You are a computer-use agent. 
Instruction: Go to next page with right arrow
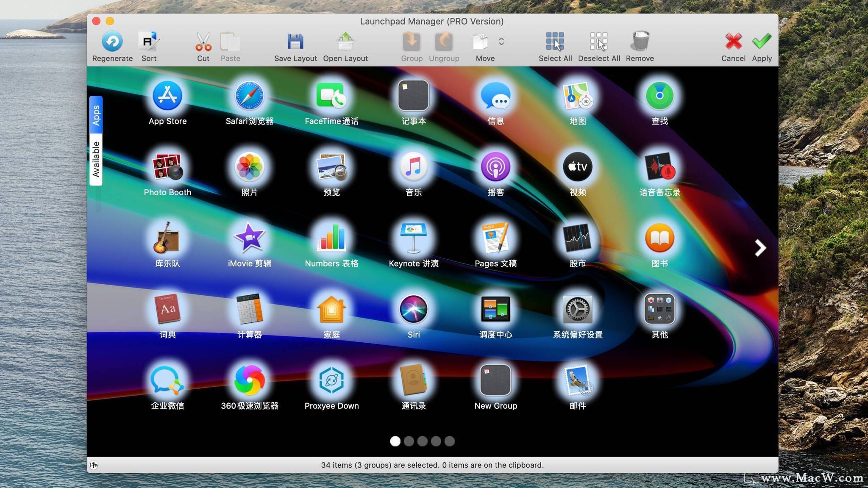[x=760, y=248]
